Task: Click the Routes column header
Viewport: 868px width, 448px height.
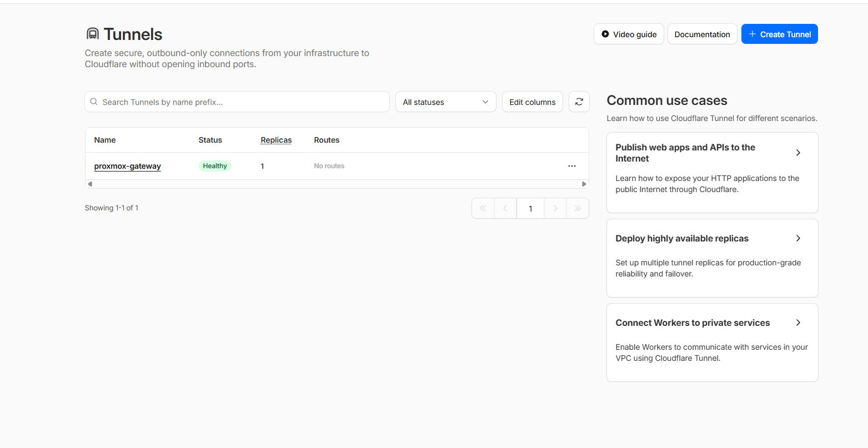Action: 327,140
